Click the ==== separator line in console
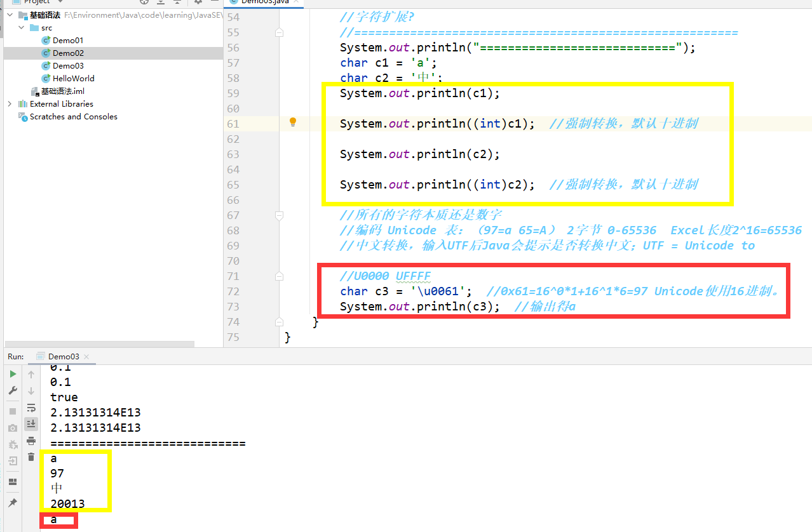This screenshot has width=812, height=532. [x=148, y=443]
